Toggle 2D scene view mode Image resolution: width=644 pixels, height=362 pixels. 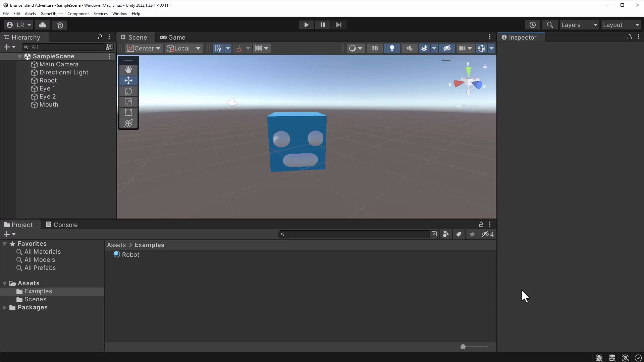tap(375, 48)
